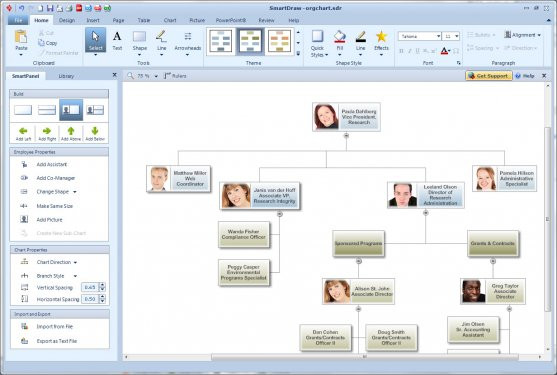Expand the Change Shape dropdown

coord(75,192)
